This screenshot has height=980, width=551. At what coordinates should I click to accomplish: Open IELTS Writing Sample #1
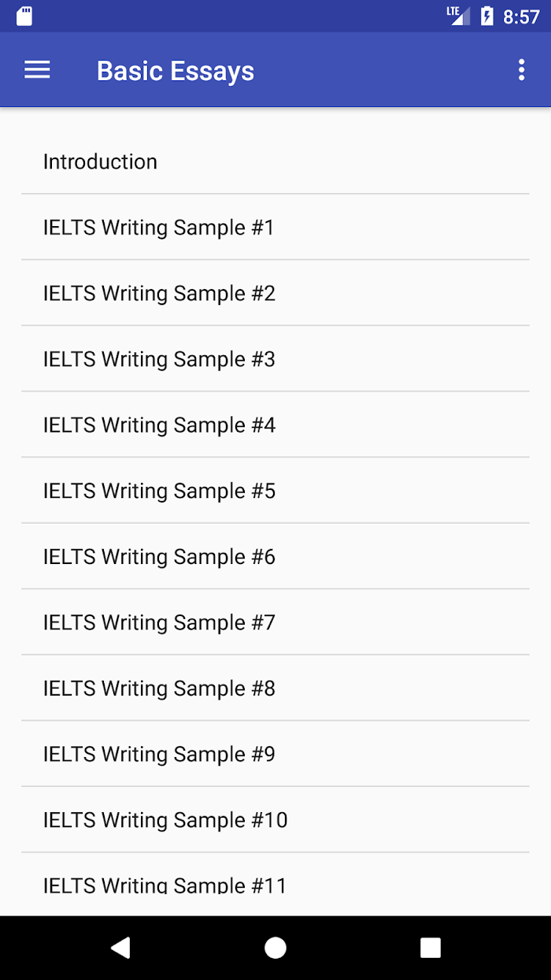275,227
